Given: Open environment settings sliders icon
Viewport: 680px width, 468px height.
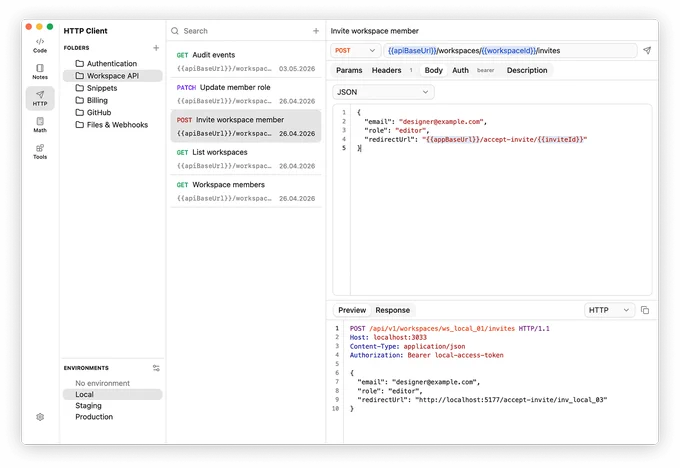Looking at the screenshot, I should point(156,368).
